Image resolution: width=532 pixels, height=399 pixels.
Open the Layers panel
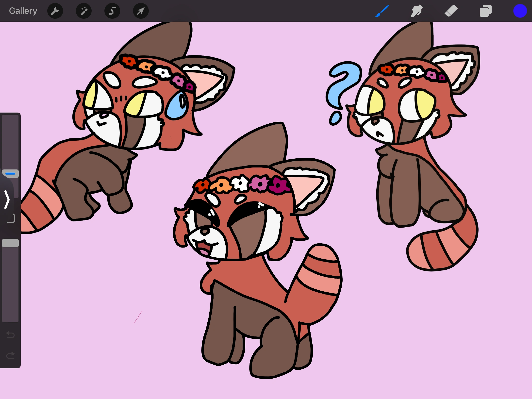coord(485,11)
